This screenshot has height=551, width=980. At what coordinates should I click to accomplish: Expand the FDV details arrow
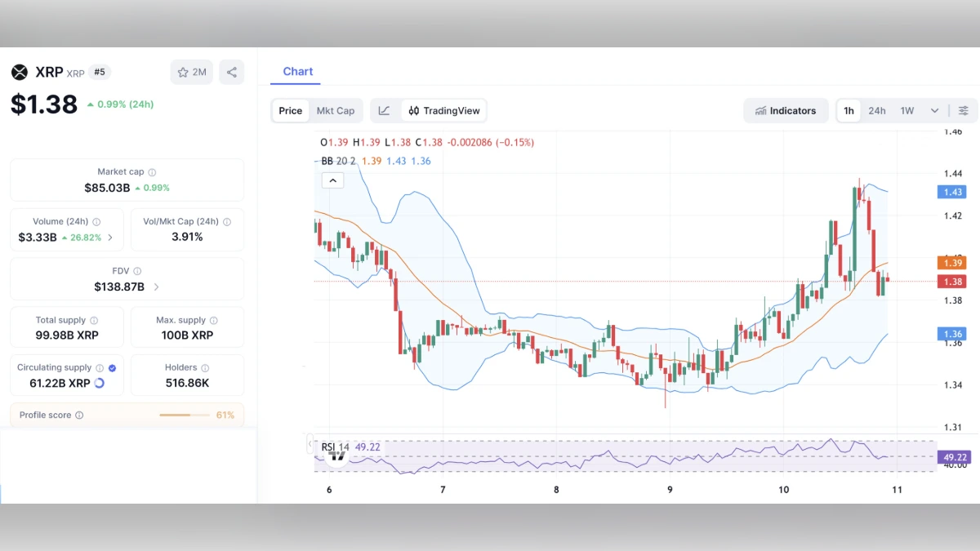click(155, 287)
